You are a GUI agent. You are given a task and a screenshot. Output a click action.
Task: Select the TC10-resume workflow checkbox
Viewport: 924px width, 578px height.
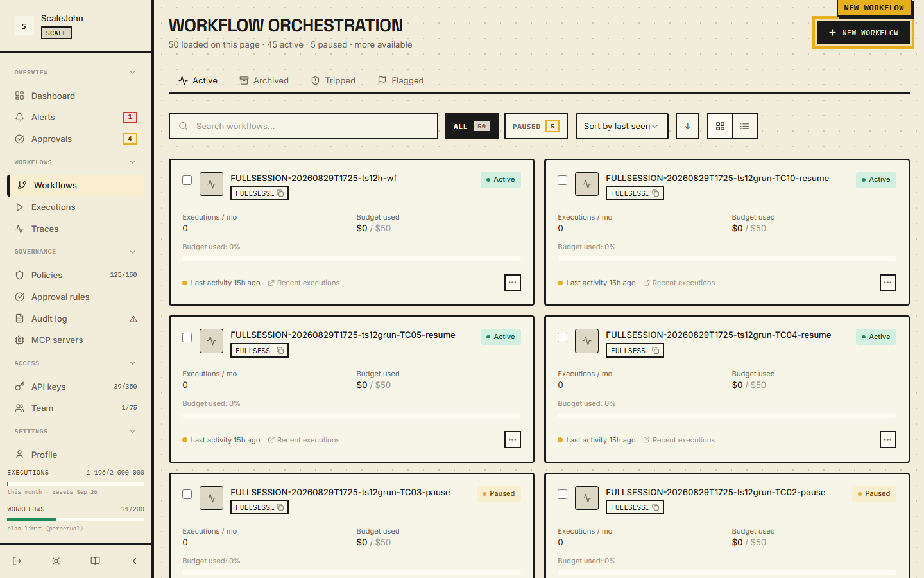pos(563,180)
